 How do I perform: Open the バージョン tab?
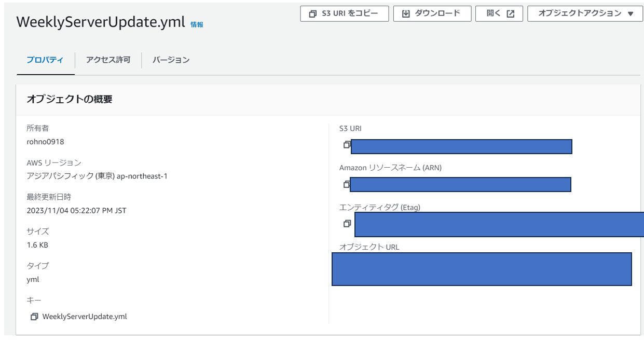point(171,60)
